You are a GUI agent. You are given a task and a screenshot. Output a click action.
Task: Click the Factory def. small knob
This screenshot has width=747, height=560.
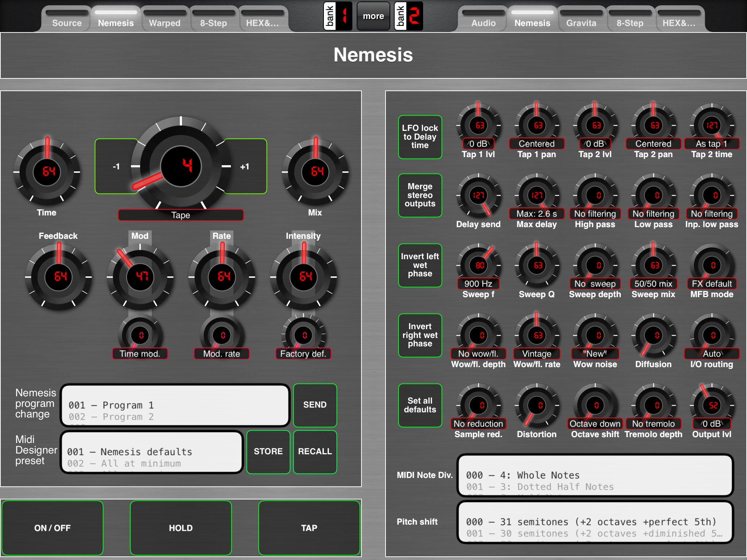click(303, 335)
